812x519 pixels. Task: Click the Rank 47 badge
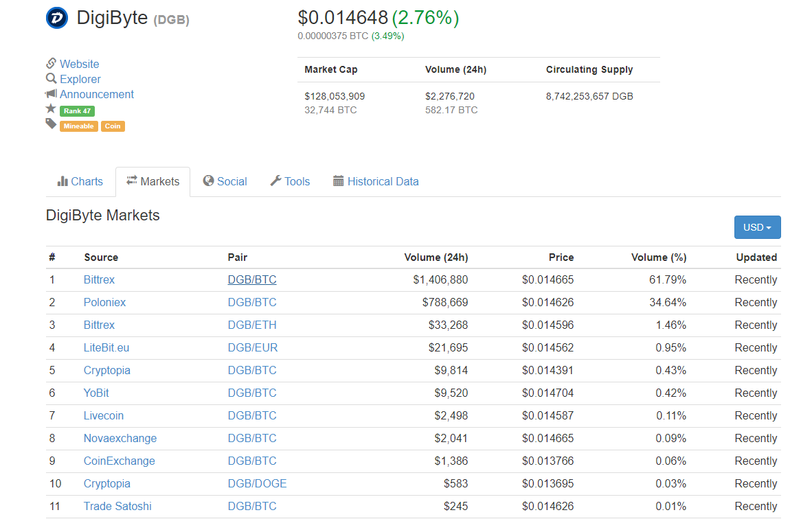[77, 111]
